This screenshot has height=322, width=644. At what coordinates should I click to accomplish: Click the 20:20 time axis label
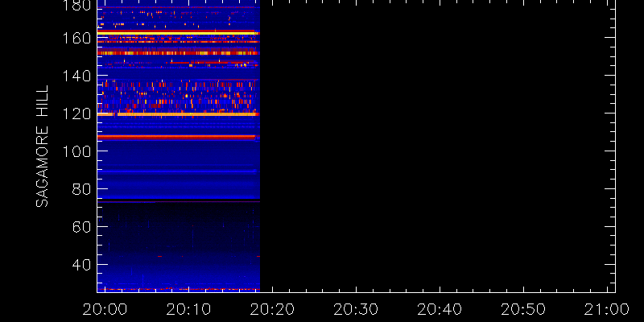pyautogui.click(x=272, y=309)
